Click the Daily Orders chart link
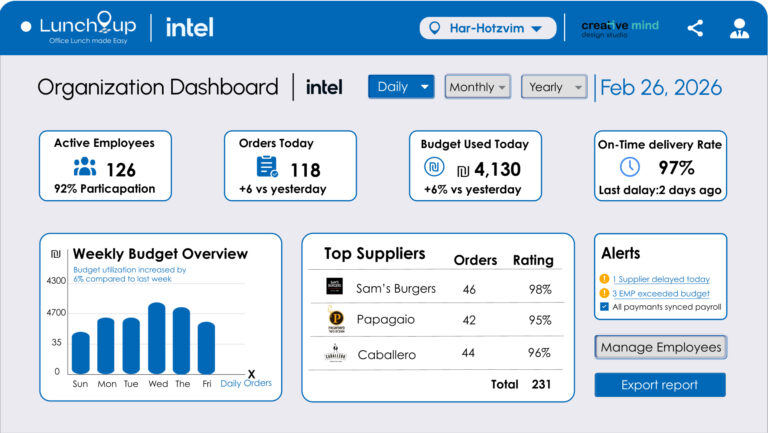 (x=246, y=383)
